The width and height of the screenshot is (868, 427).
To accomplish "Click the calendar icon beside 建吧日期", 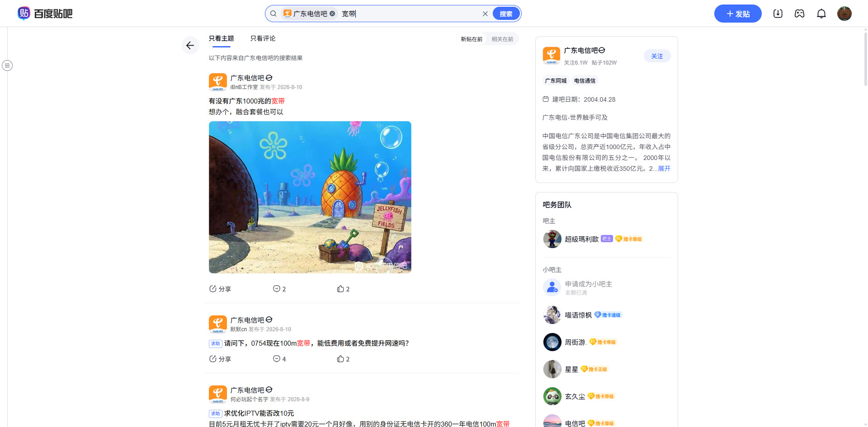I will [x=546, y=99].
